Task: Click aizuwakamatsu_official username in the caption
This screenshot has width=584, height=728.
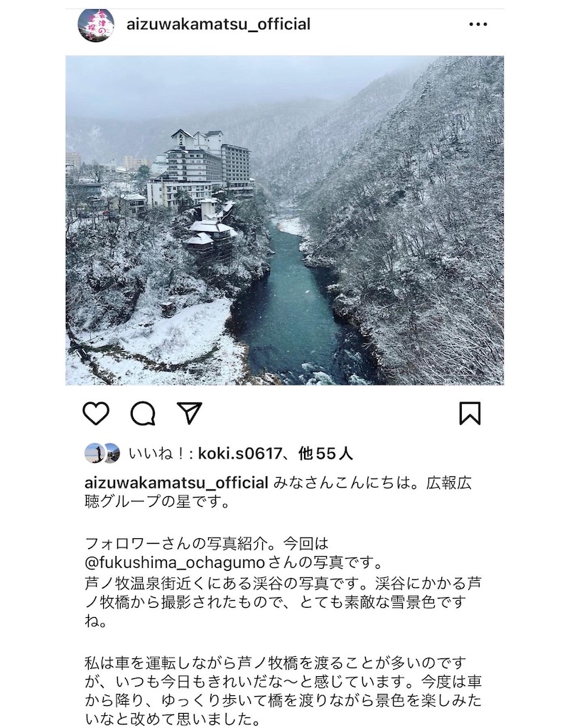Action: click(176, 483)
